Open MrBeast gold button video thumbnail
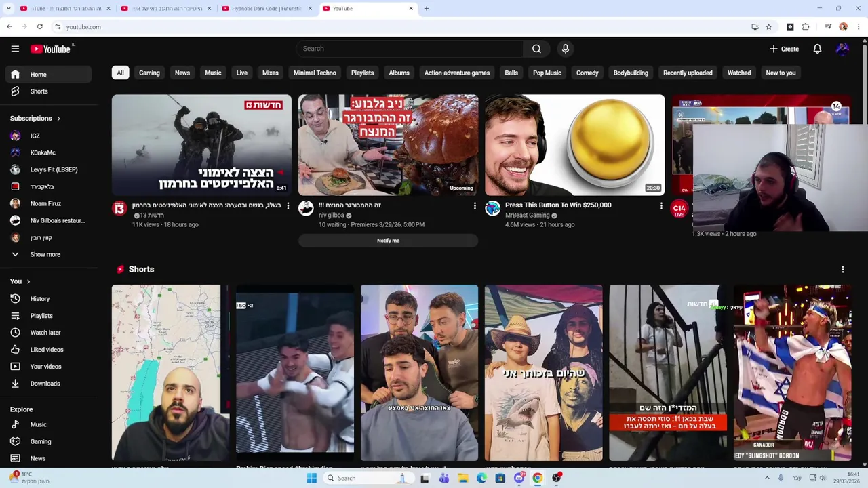The height and width of the screenshot is (488, 868). click(575, 145)
